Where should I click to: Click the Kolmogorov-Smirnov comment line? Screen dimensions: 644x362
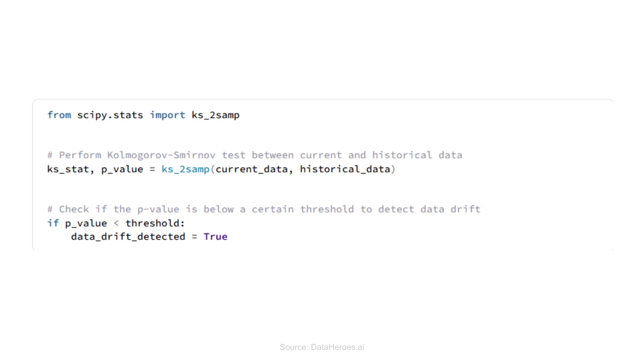click(x=255, y=155)
